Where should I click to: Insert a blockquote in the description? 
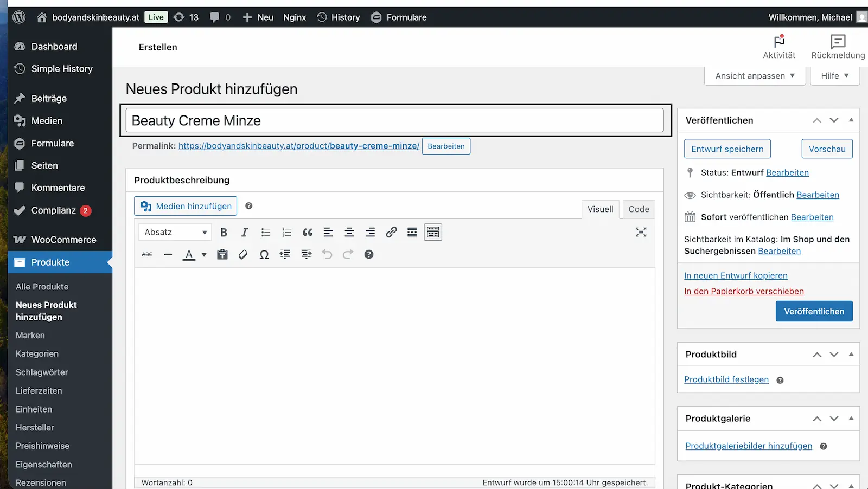pos(308,233)
